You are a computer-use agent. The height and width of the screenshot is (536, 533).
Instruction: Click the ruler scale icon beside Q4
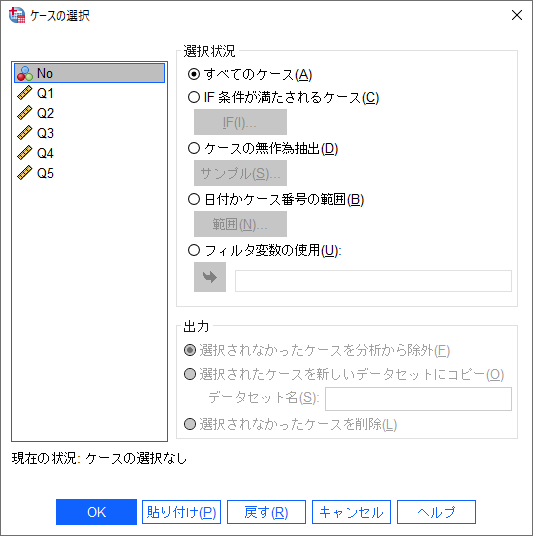[x=25, y=153]
